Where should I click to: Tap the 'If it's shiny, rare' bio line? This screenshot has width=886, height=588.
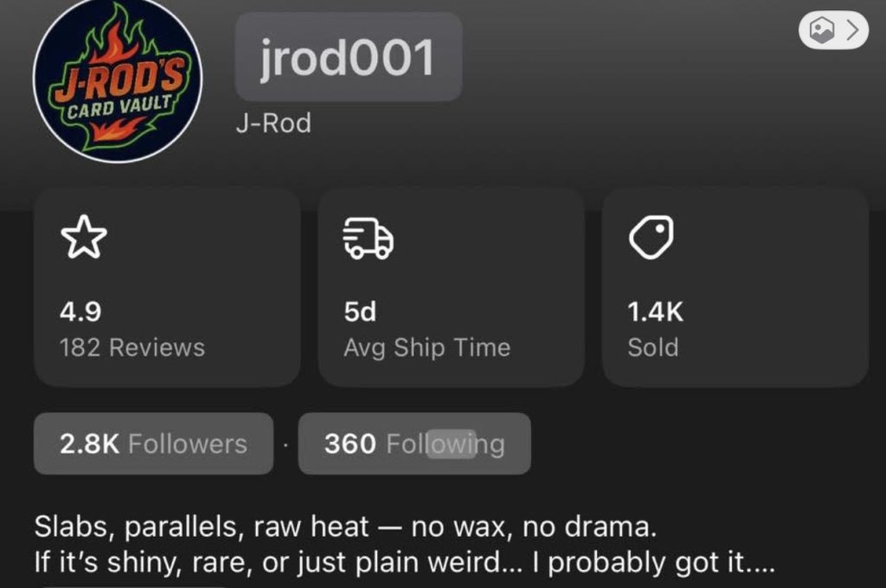tap(405, 562)
